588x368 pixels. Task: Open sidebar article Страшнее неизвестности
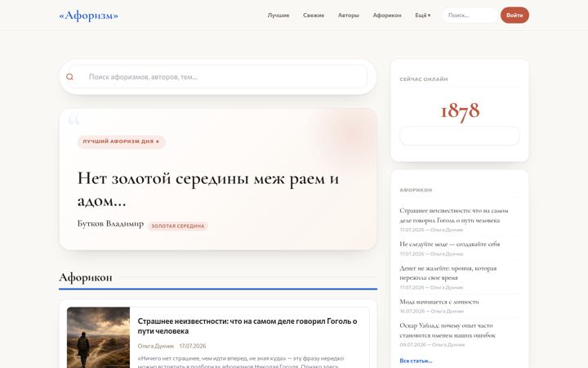click(x=454, y=216)
